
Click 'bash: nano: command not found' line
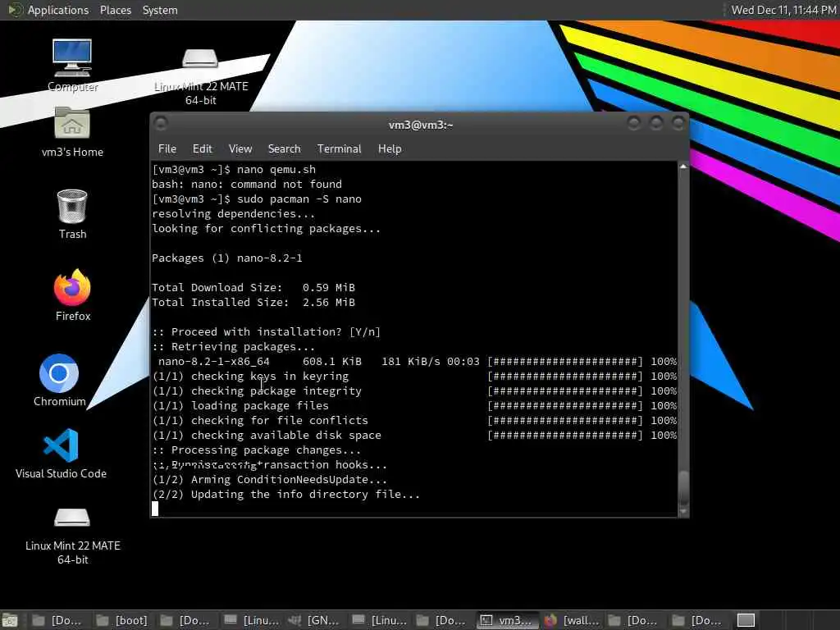pyautogui.click(x=247, y=185)
